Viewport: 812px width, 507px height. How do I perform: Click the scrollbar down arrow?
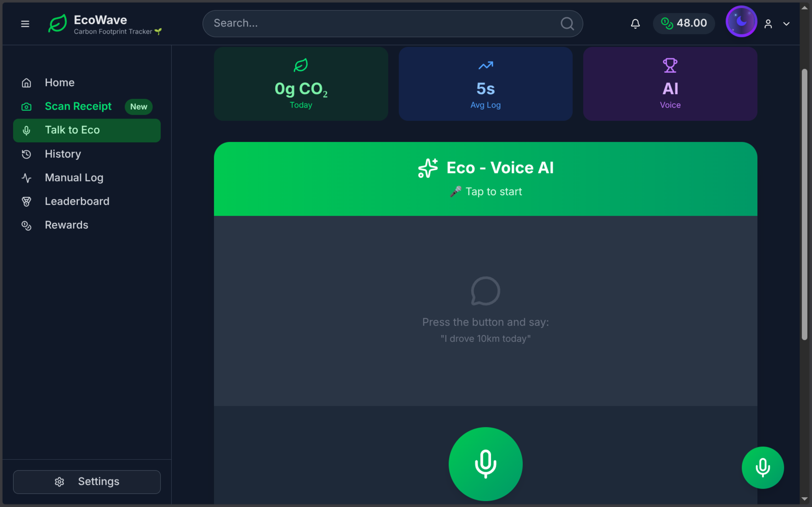point(804,499)
